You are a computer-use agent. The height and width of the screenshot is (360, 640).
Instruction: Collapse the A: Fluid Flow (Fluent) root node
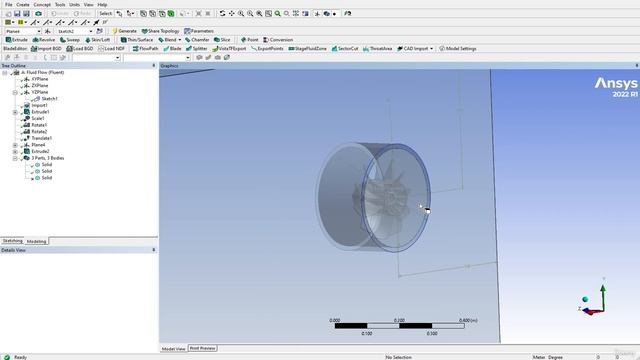point(5,73)
